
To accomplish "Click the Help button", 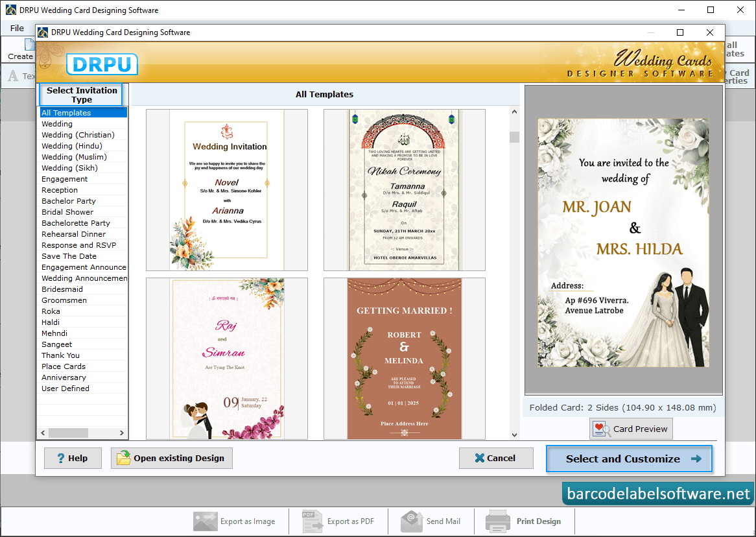I will [x=73, y=459].
